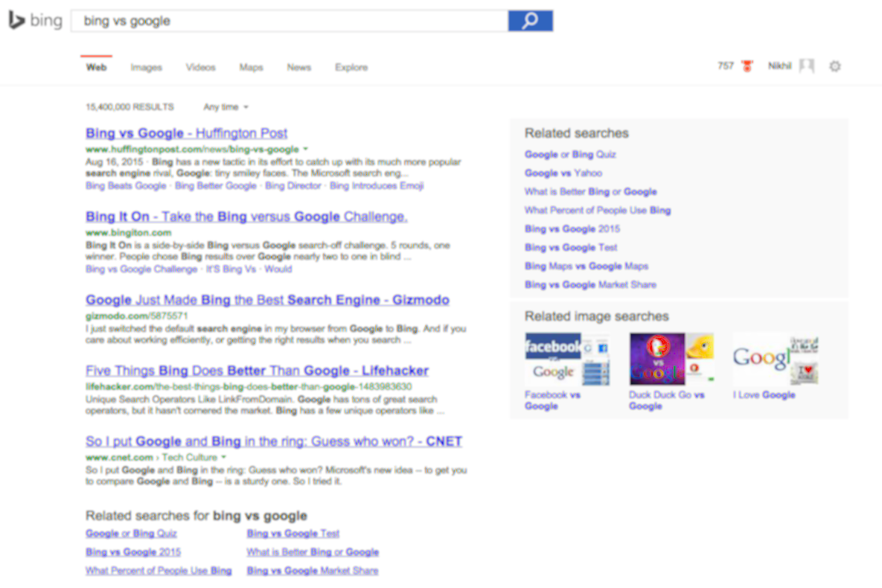Click 'Bing vs Google Challenge' sublink

pos(141,269)
